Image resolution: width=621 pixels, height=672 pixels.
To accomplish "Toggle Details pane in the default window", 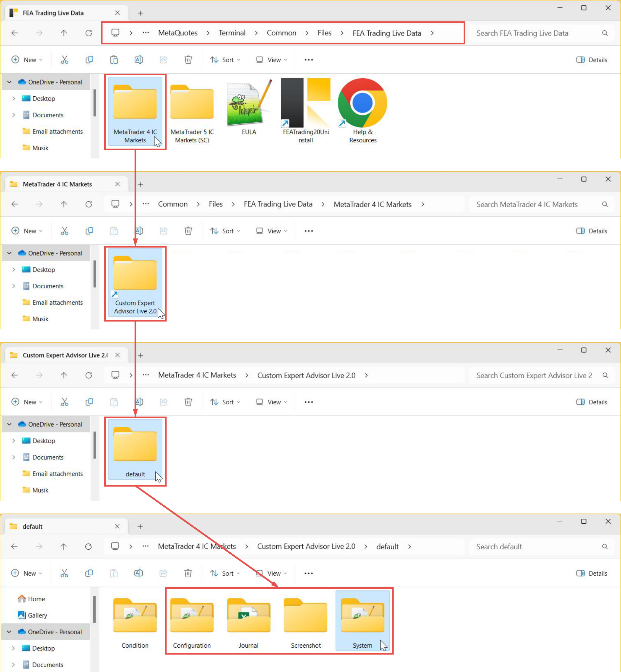I will pos(592,573).
